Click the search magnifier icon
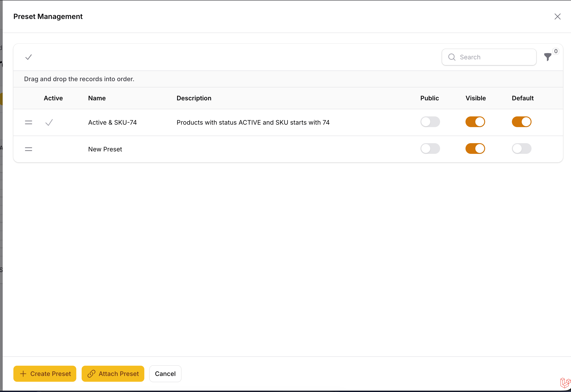571x392 pixels. click(452, 57)
